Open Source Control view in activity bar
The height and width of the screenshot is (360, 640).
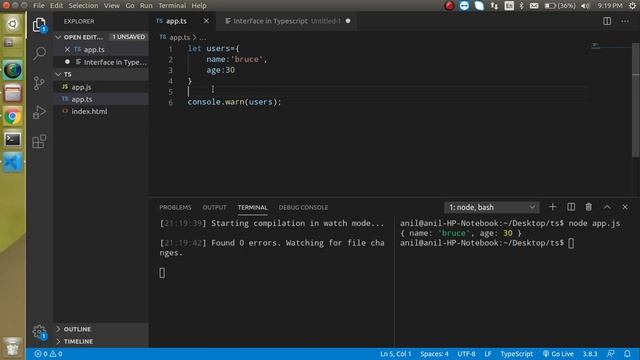coord(39,83)
